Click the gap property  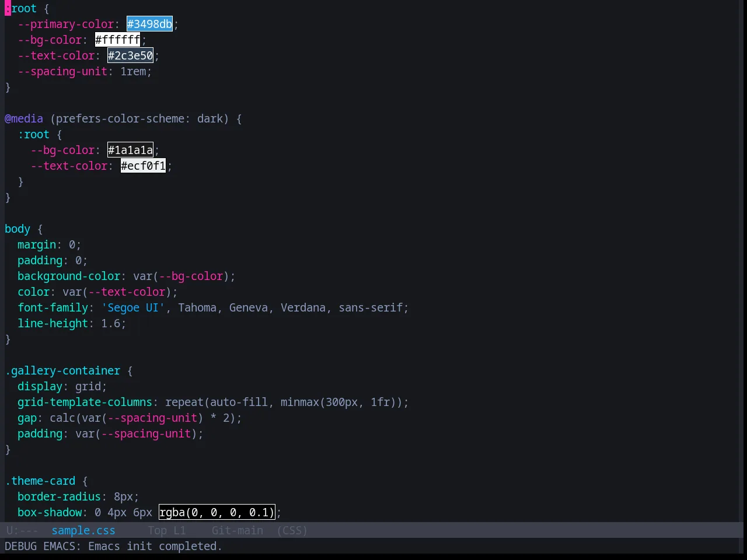[x=27, y=418]
